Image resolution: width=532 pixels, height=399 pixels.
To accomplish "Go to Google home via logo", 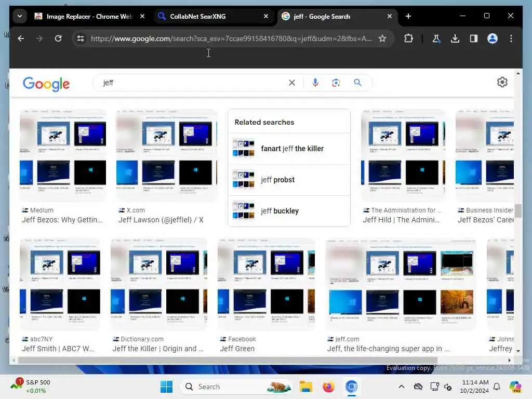I will click(x=46, y=84).
